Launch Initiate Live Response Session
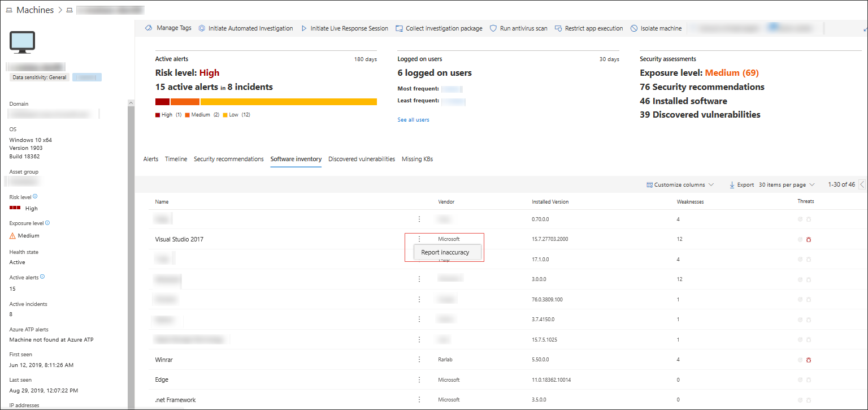 (x=344, y=28)
